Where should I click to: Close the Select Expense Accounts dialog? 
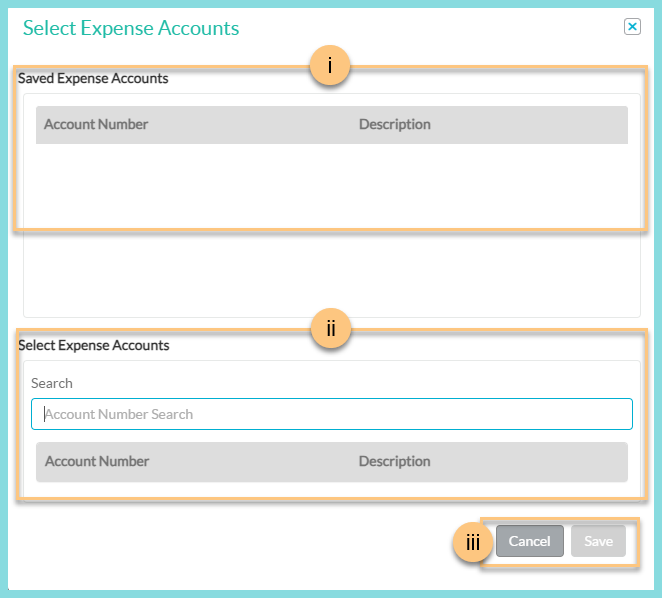coord(632,27)
